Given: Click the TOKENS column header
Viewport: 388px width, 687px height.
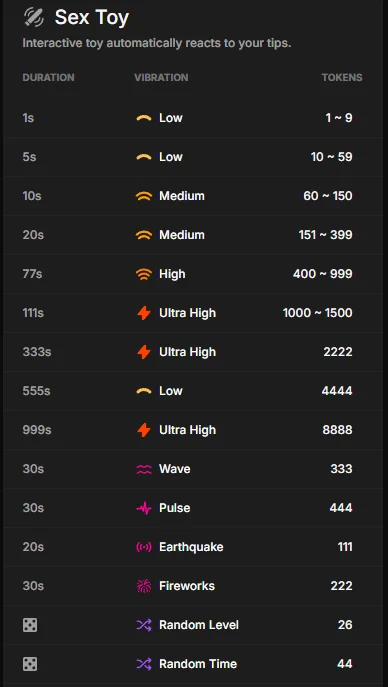Looking at the screenshot, I should (x=342, y=78).
